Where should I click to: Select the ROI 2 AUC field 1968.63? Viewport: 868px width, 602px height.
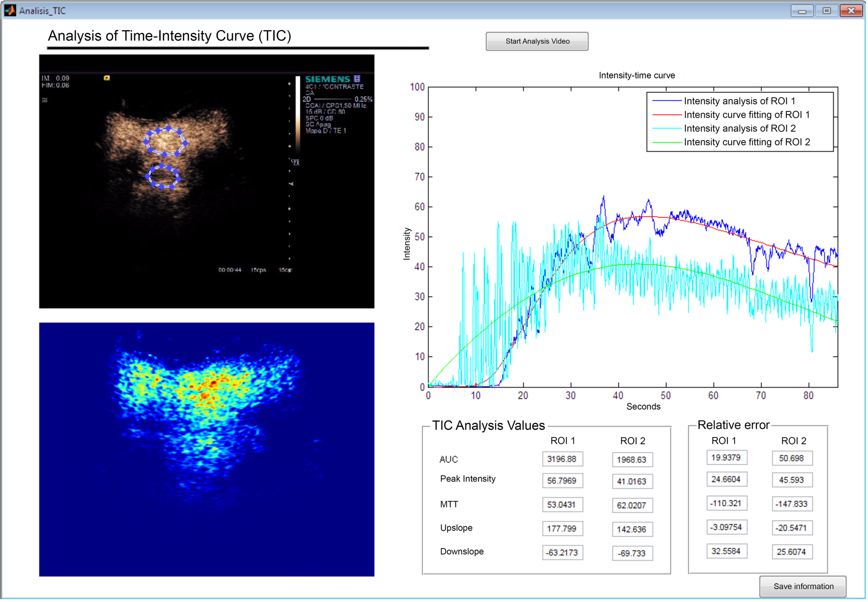coord(632,459)
